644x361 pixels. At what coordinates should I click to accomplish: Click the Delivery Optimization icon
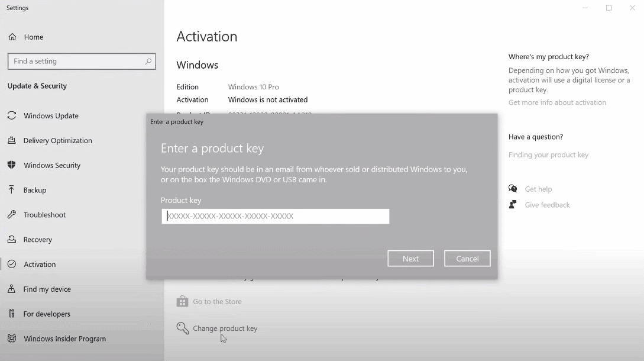click(x=12, y=140)
